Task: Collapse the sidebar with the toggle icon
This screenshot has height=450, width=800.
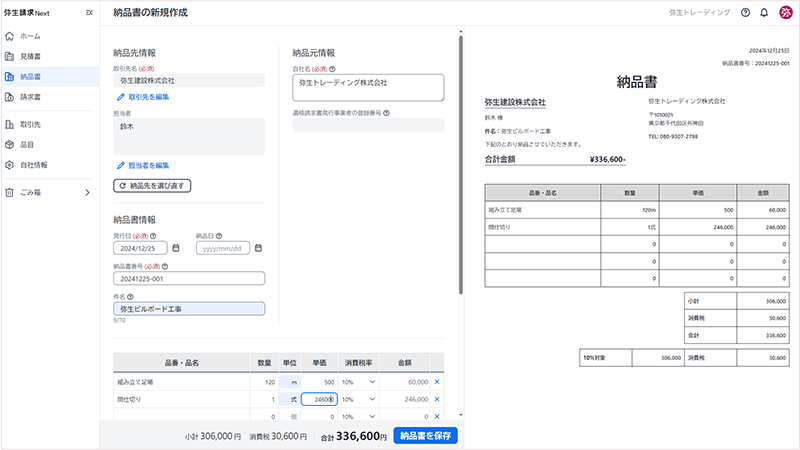Action: [89, 13]
